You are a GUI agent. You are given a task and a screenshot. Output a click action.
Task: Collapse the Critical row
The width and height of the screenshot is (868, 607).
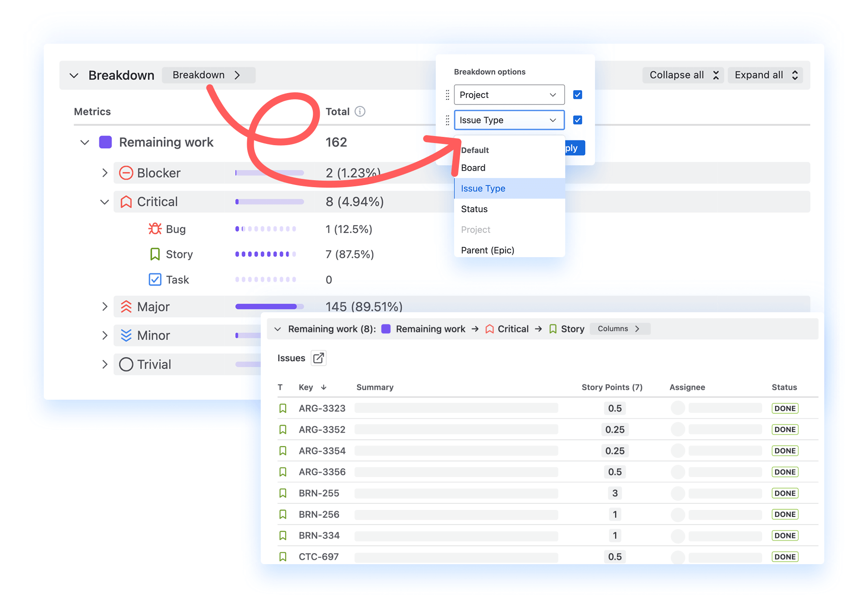[105, 202]
